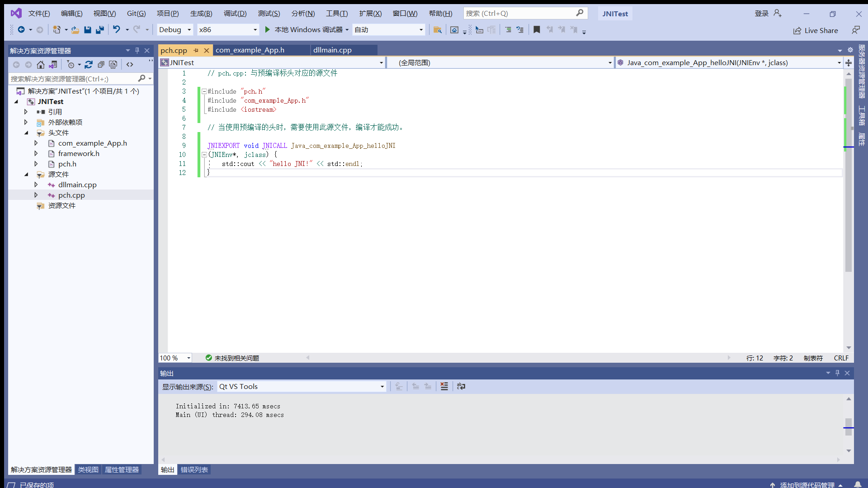Toggle a bookmark on the current line
This screenshot has height=488, width=868.
coord(537,29)
